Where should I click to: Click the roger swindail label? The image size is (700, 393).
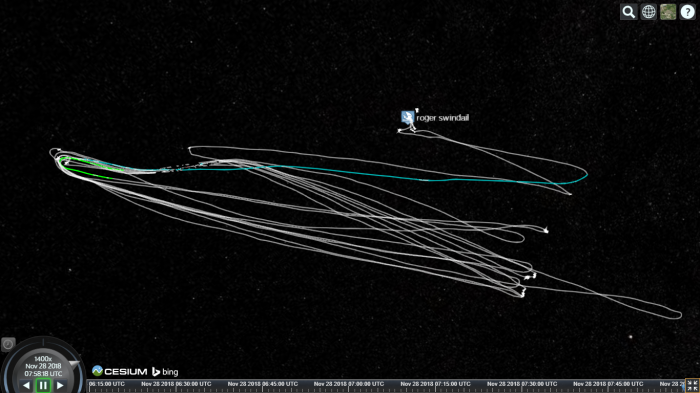(442, 118)
